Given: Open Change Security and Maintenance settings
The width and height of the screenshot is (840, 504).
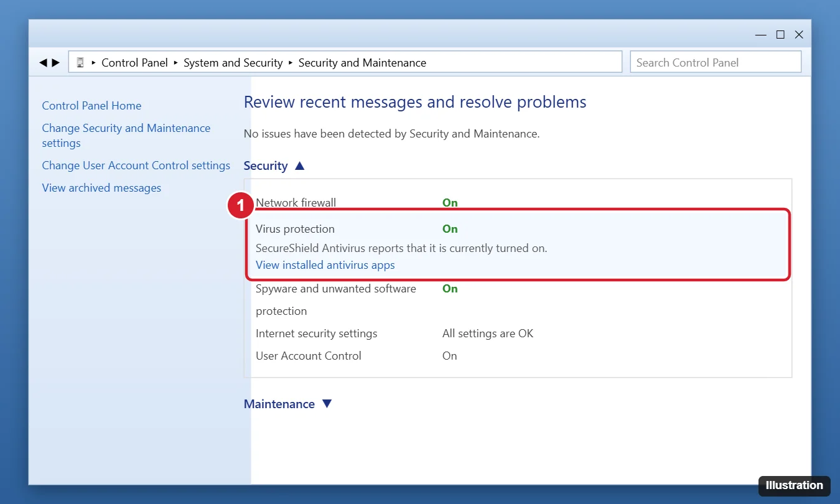Looking at the screenshot, I should 126,136.
